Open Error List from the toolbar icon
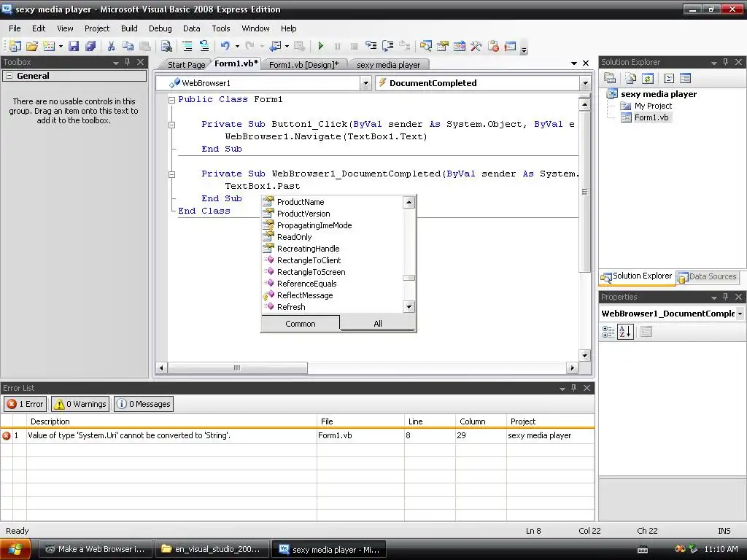The image size is (747, 560). click(x=510, y=46)
